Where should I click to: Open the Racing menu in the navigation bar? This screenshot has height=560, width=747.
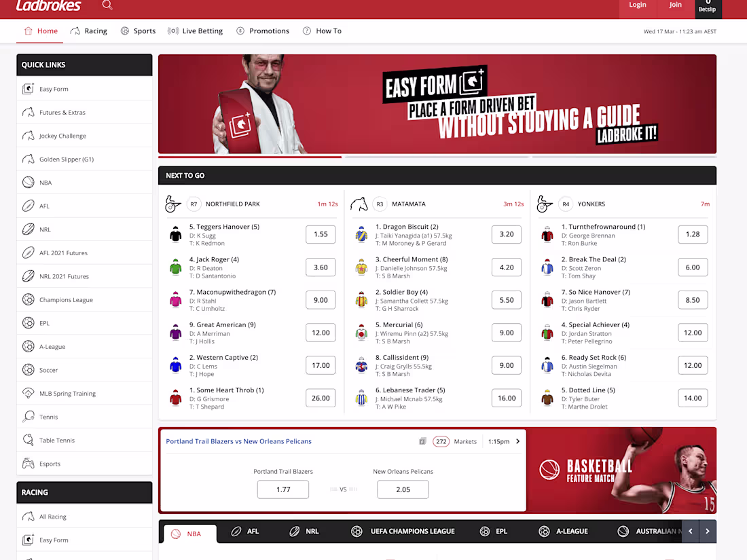(x=88, y=31)
